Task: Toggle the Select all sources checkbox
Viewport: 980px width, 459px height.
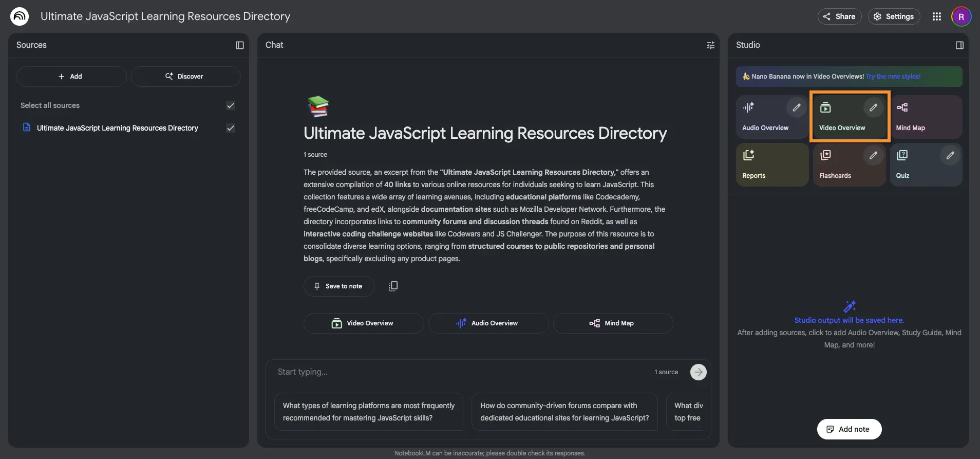Action: [231, 105]
